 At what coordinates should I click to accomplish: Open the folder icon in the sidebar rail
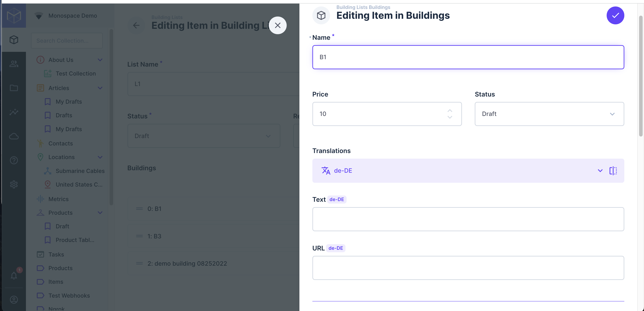click(14, 88)
